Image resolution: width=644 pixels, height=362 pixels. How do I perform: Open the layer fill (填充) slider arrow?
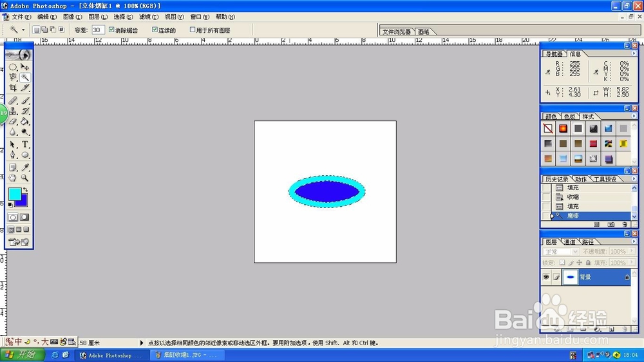point(632,263)
